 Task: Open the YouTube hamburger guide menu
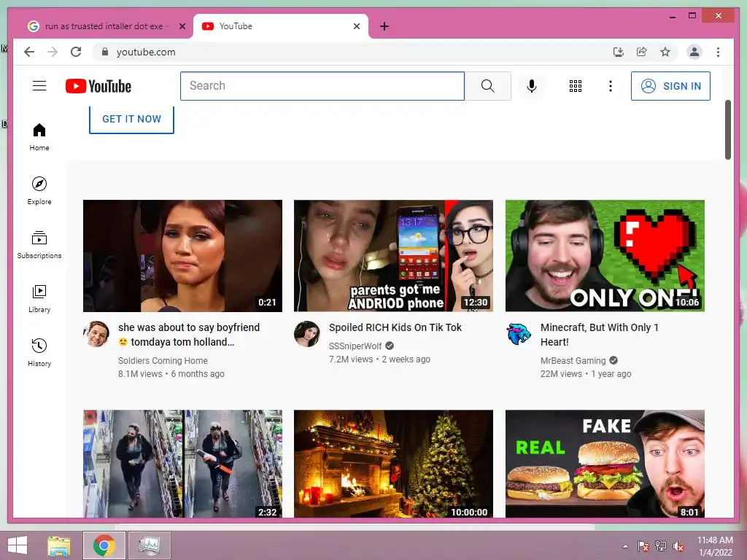coord(39,86)
